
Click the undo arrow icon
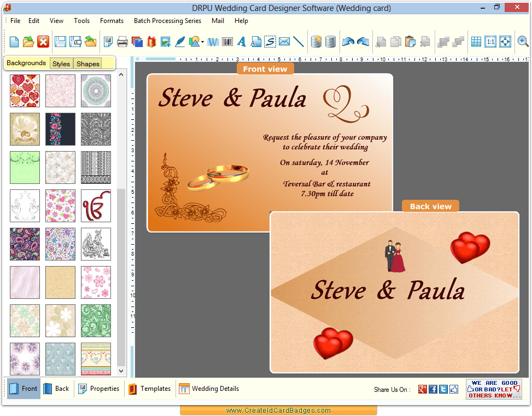pos(348,42)
